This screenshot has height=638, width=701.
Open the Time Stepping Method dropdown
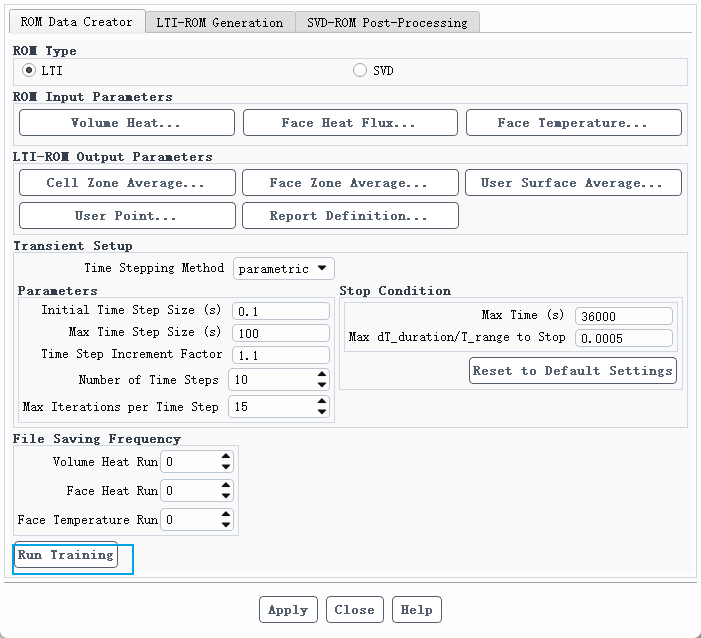click(x=284, y=268)
